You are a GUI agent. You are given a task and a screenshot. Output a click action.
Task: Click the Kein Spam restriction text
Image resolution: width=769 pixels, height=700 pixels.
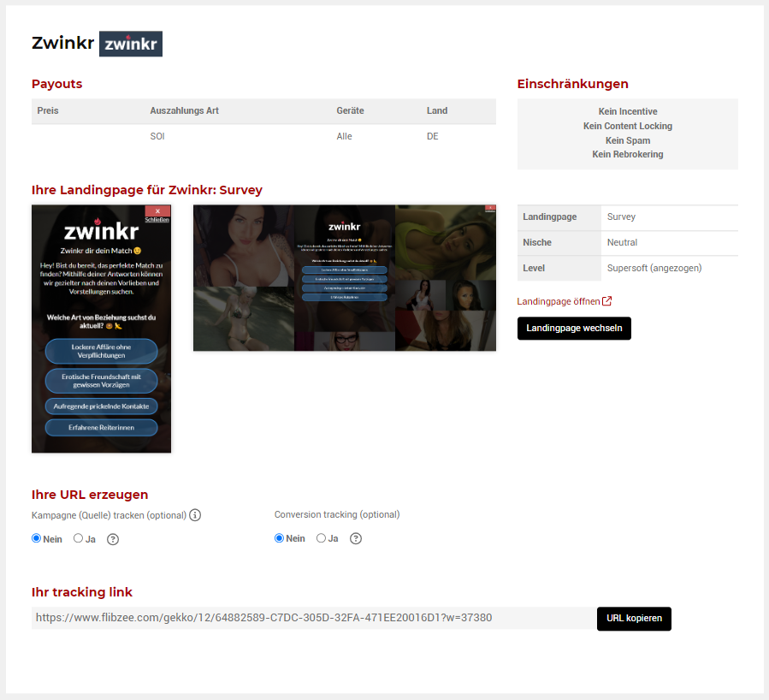coord(628,140)
